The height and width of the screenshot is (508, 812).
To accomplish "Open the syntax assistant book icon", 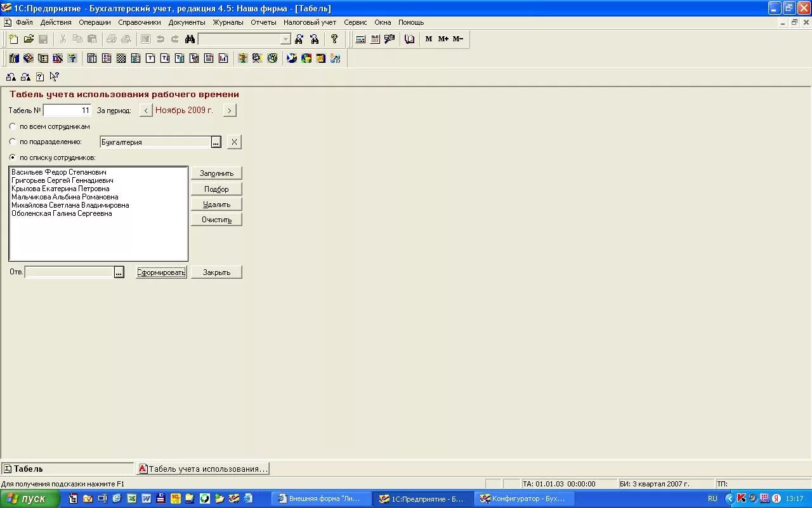I will click(410, 39).
